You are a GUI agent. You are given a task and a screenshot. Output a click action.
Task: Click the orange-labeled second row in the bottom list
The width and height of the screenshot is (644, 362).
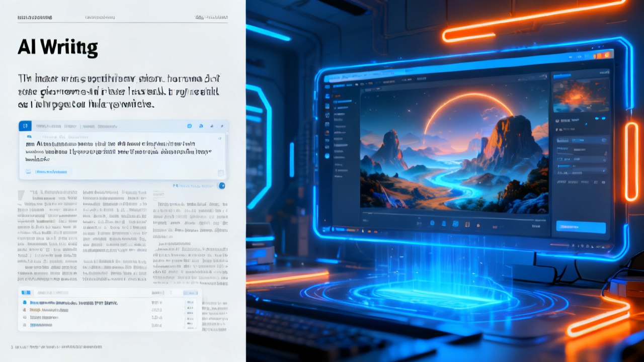110,310
